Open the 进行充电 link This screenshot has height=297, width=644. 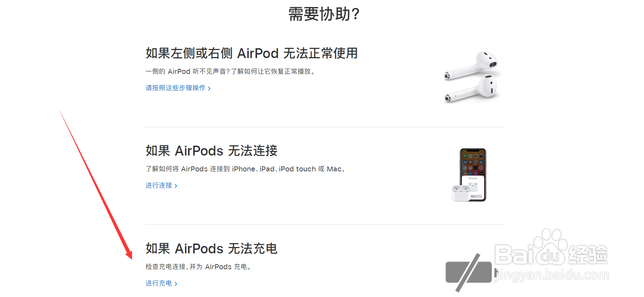(x=159, y=283)
